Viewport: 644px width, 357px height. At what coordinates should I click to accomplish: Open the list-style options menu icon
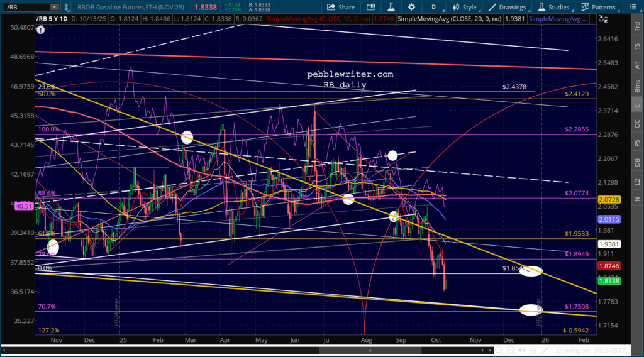click(x=633, y=7)
